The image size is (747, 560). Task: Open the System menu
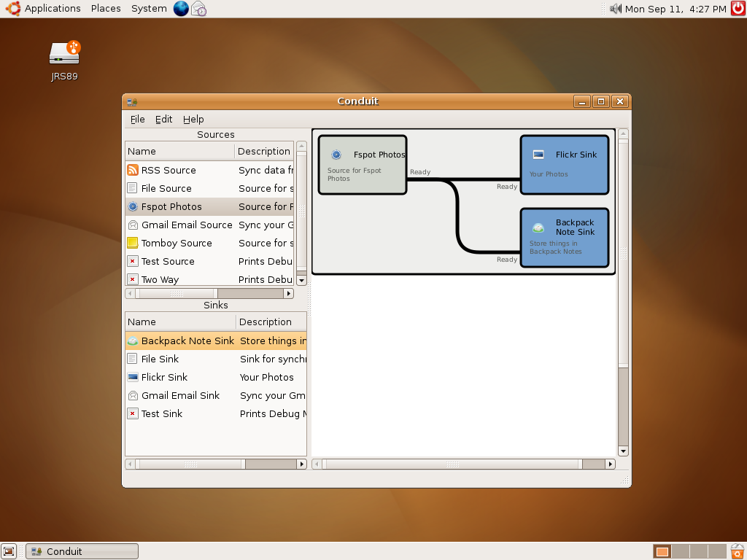coord(149,9)
